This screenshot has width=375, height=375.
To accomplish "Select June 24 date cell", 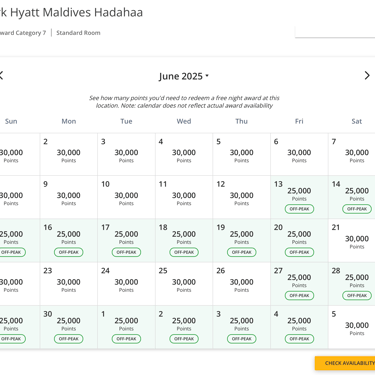I will (126, 284).
